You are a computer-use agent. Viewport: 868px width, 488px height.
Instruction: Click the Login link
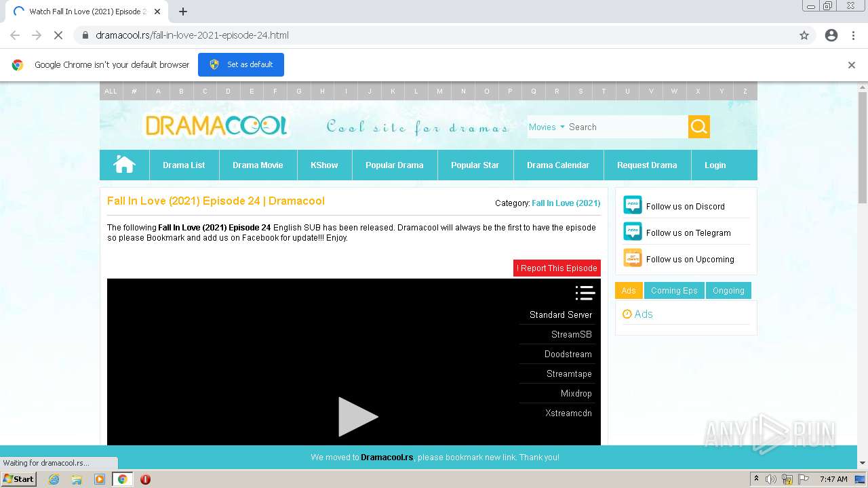pos(715,165)
